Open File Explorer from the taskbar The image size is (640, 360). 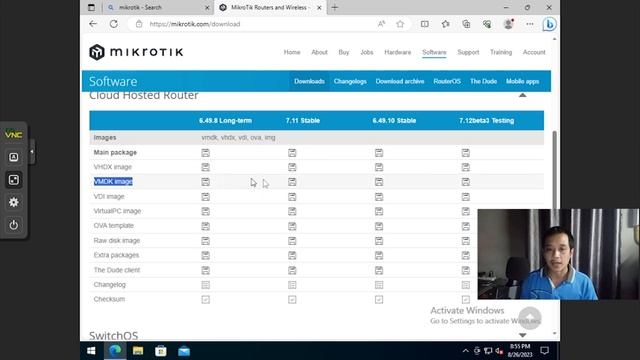(138, 351)
